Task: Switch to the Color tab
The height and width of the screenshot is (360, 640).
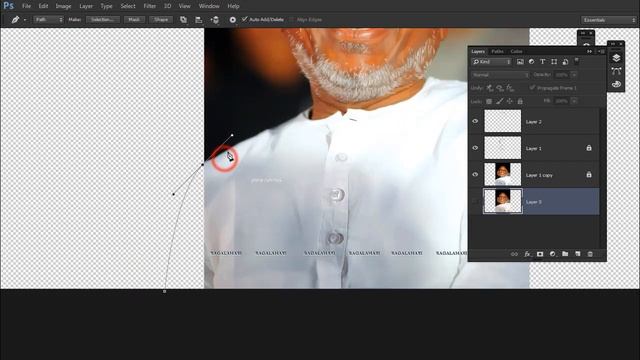Action: tap(516, 51)
